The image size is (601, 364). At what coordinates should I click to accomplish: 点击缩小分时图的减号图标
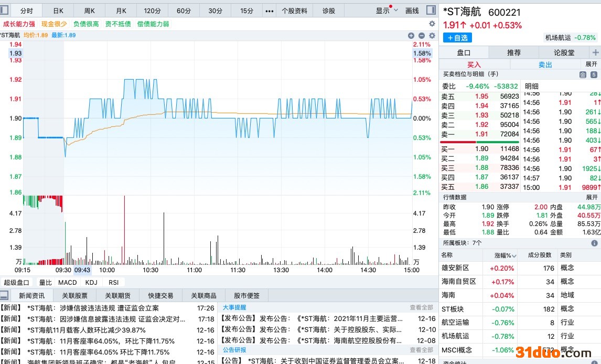421,36
